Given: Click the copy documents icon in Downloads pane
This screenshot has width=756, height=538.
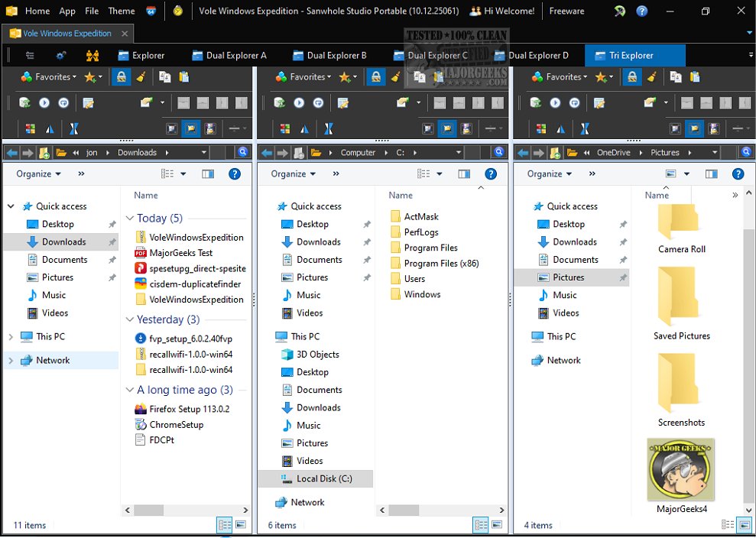Looking at the screenshot, I should tap(165, 76).
